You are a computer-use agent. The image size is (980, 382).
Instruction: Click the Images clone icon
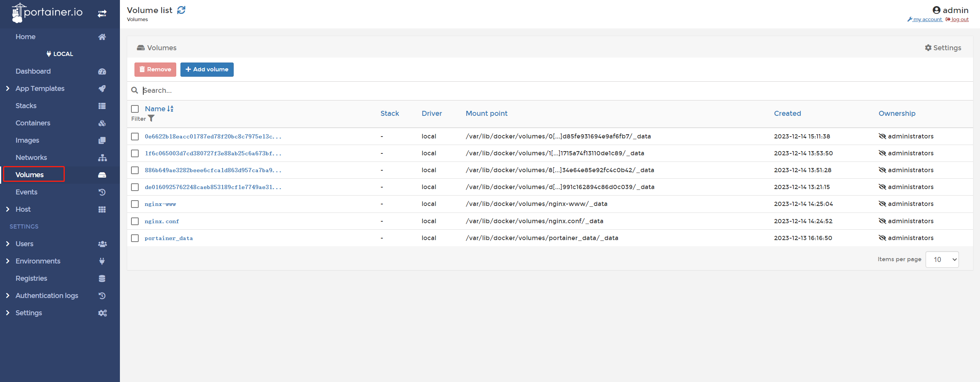pyautogui.click(x=102, y=140)
